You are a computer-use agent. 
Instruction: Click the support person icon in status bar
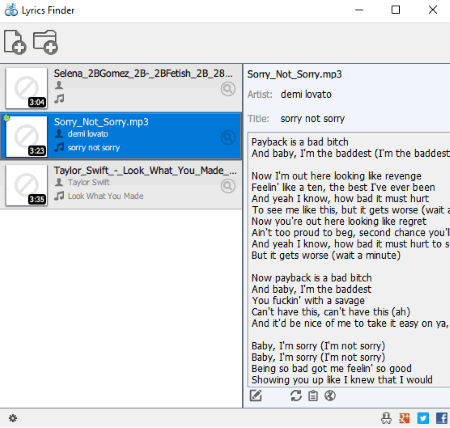386,418
